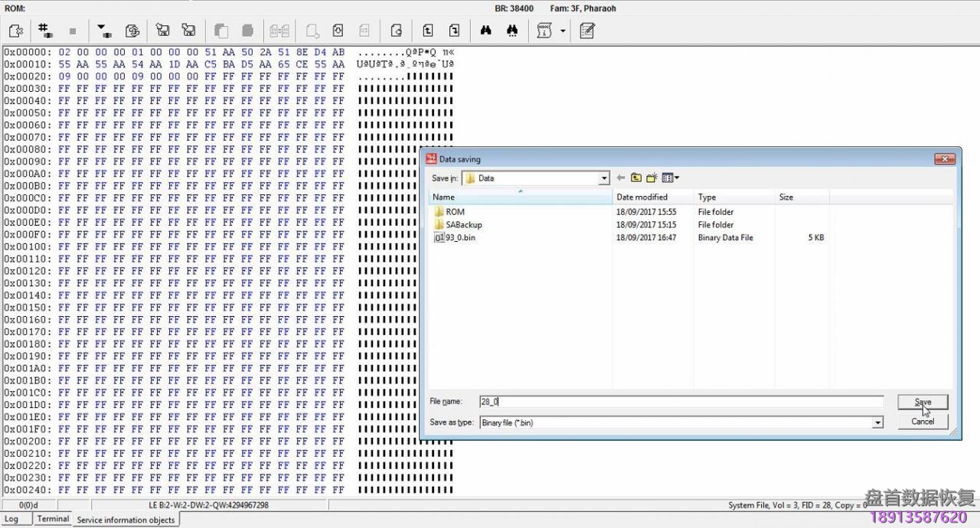The width and height of the screenshot is (980, 528).
Task: Click the Up One Level icon in Data saving dialog
Action: coord(636,178)
